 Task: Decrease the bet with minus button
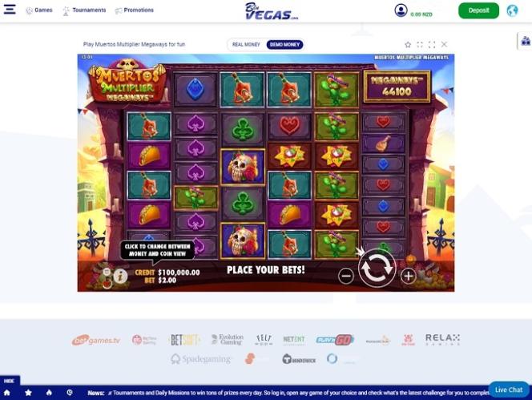point(346,276)
